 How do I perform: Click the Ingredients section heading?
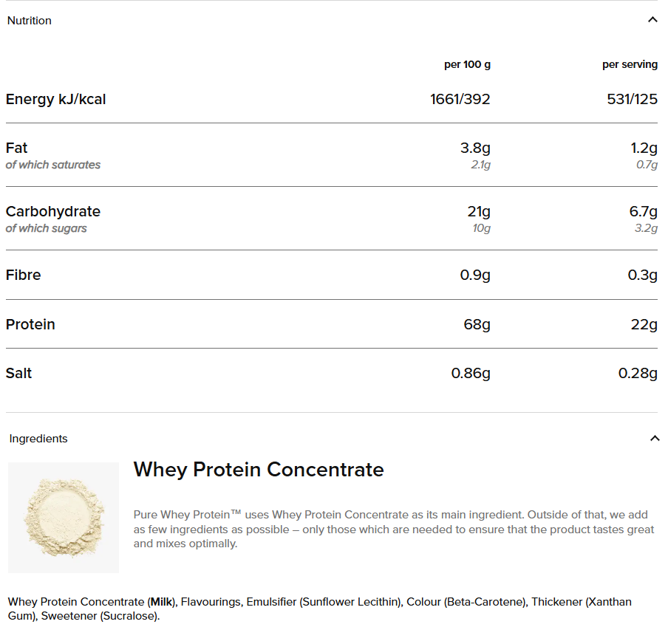(x=38, y=439)
